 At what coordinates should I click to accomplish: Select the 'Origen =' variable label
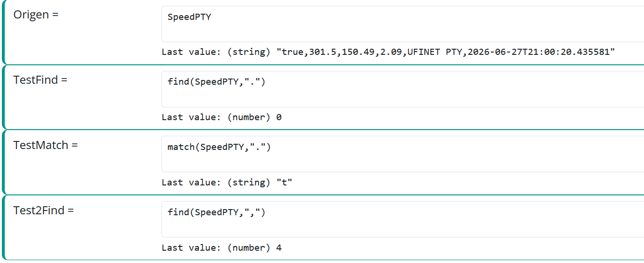click(x=36, y=15)
